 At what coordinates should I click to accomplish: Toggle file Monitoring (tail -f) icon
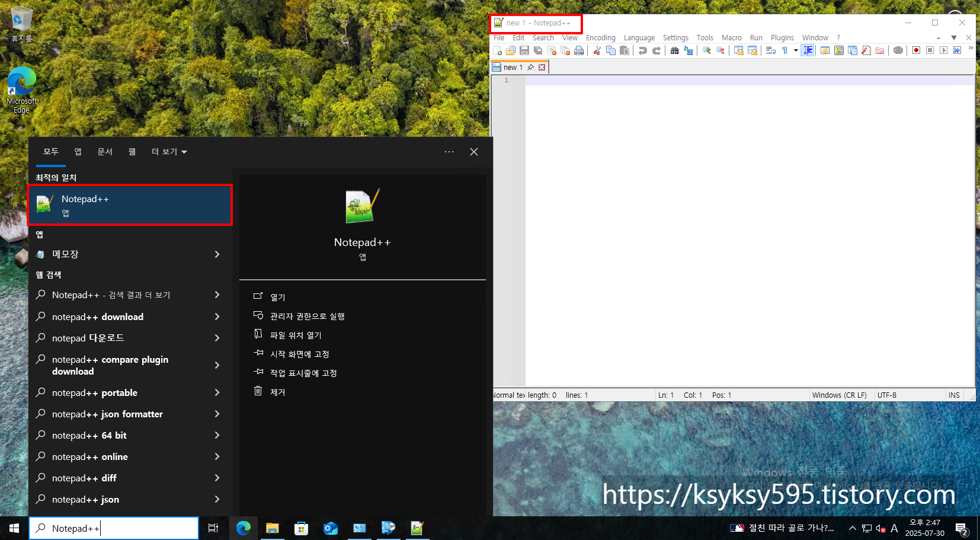coord(898,50)
